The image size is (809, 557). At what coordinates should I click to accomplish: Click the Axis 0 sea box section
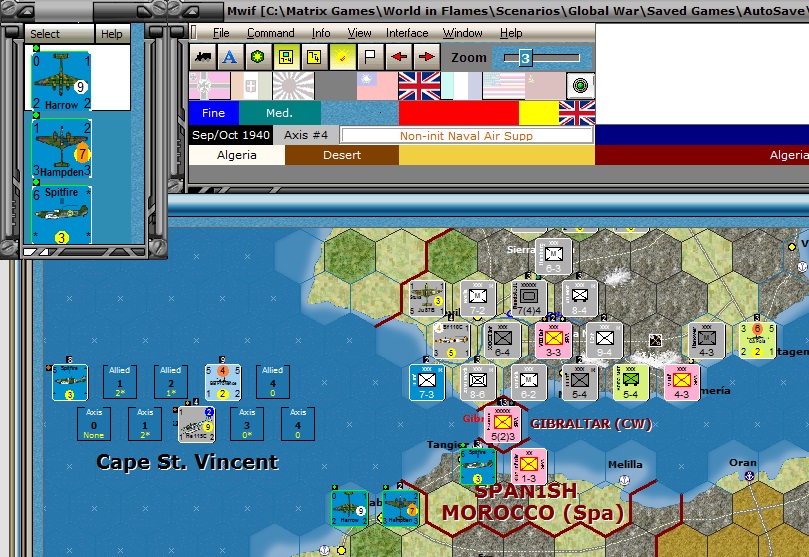[x=94, y=424]
